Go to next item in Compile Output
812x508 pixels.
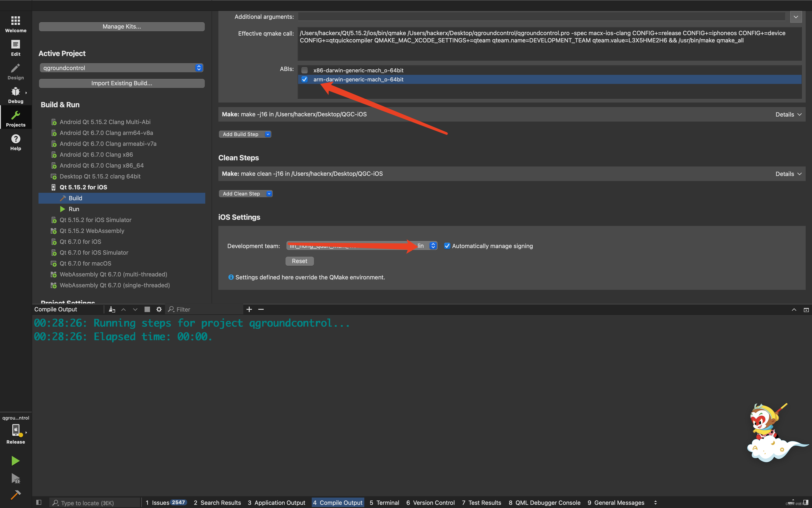click(x=135, y=309)
